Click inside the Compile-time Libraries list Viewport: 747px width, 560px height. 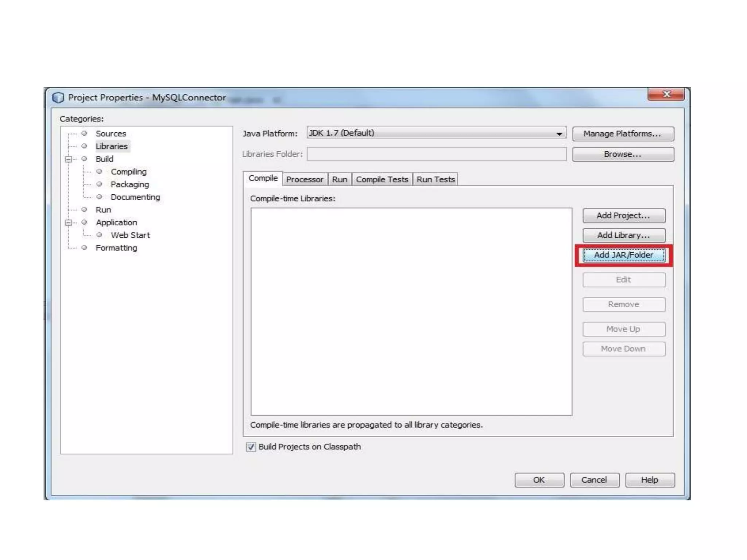[411, 311]
